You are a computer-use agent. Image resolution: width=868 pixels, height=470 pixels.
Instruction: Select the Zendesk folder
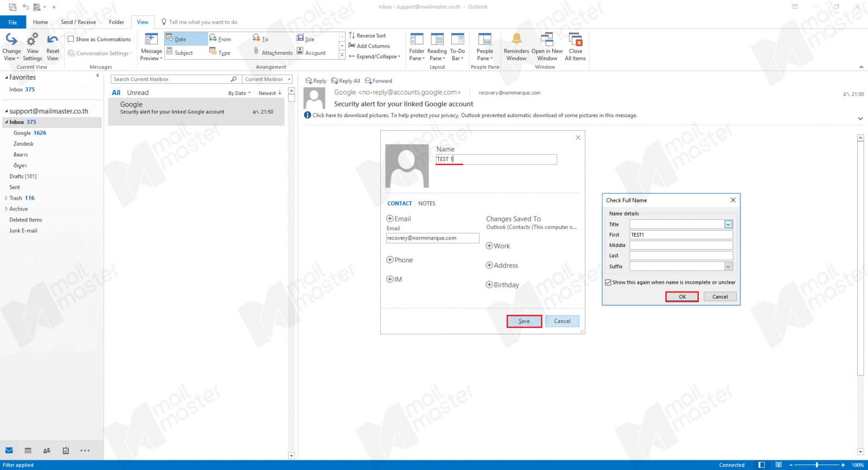[23, 144]
